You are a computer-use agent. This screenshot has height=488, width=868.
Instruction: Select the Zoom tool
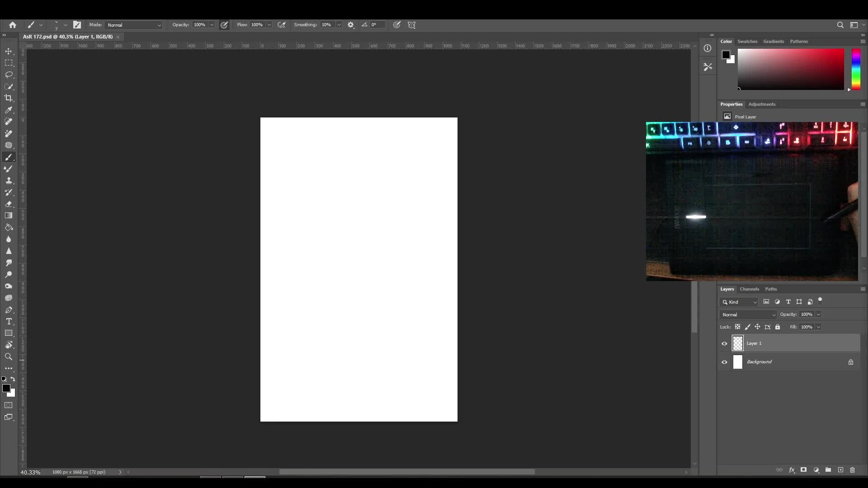coord(9,357)
